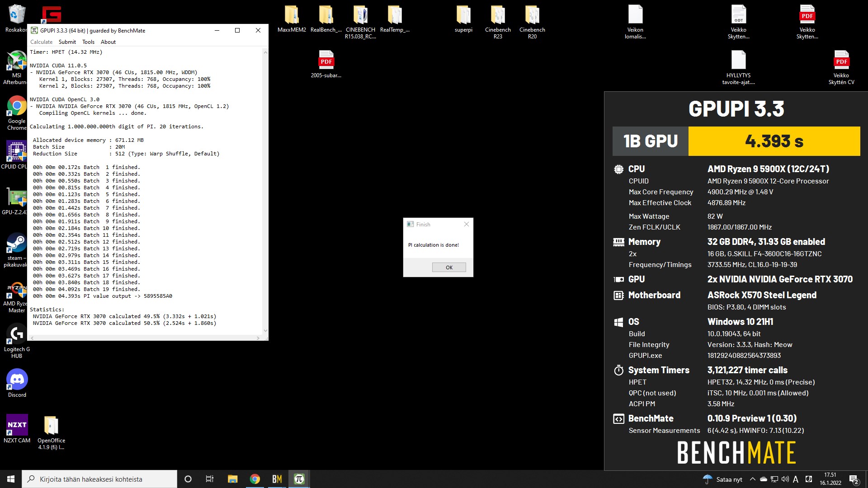Screen dimensions: 868x488
Task: Launch GPU-Z desktop shortcut
Action: (x=16, y=201)
